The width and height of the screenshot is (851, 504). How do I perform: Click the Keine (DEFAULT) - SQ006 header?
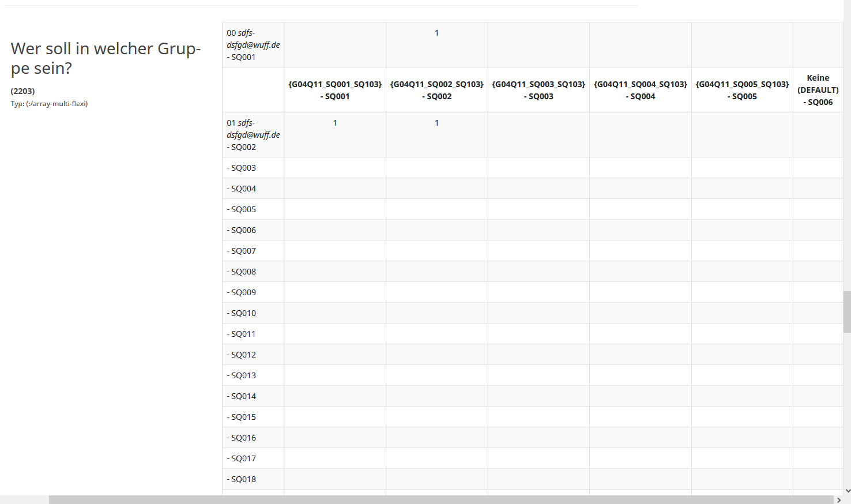818,90
